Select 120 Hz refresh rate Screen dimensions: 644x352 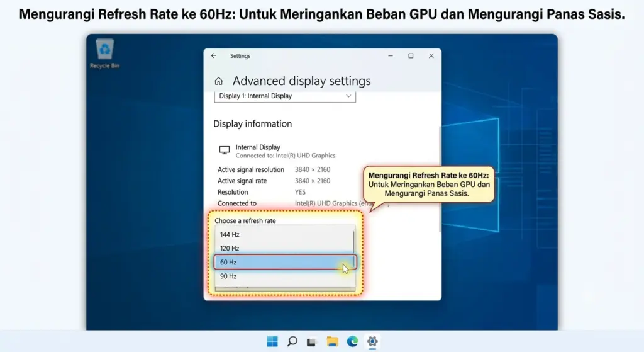tap(284, 248)
